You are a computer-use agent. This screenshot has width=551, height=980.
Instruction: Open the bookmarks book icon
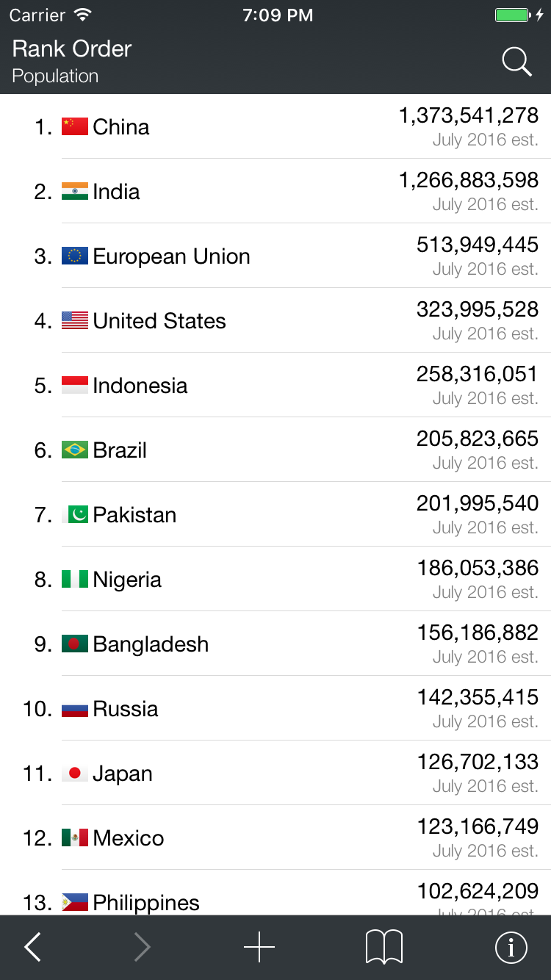[384, 948]
